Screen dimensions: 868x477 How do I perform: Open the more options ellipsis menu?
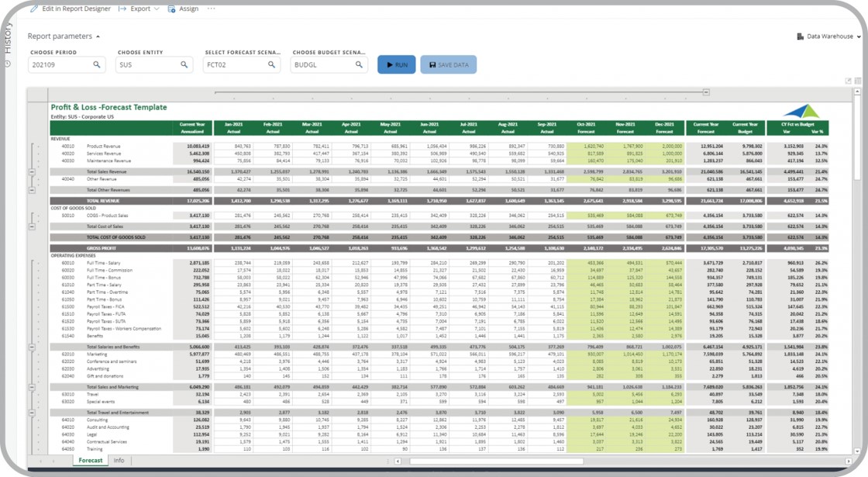click(212, 9)
